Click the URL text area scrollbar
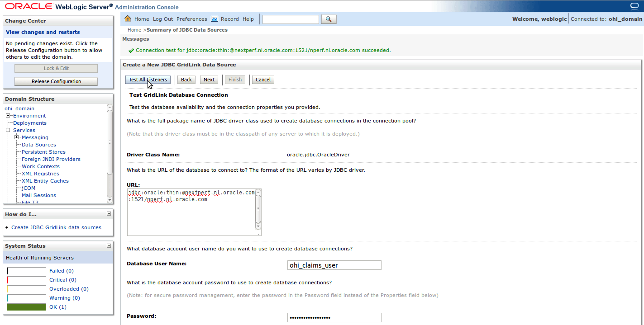The image size is (644, 325). (x=258, y=209)
